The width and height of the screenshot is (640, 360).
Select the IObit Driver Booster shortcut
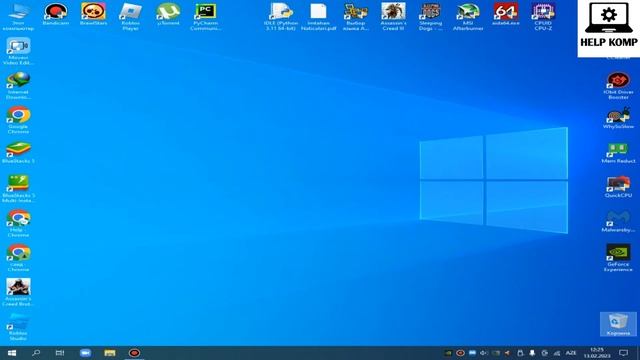pos(618,86)
